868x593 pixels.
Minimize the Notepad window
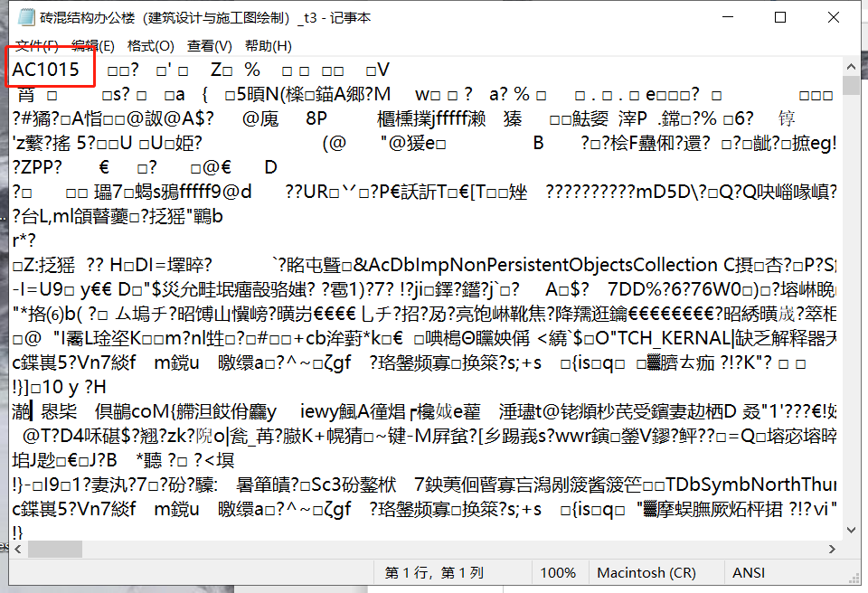pos(727,17)
